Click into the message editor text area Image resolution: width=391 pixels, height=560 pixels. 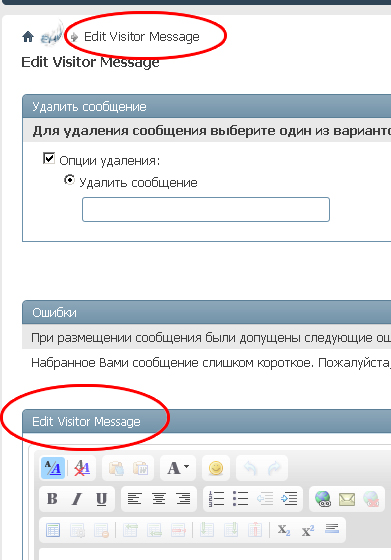tap(215, 554)
